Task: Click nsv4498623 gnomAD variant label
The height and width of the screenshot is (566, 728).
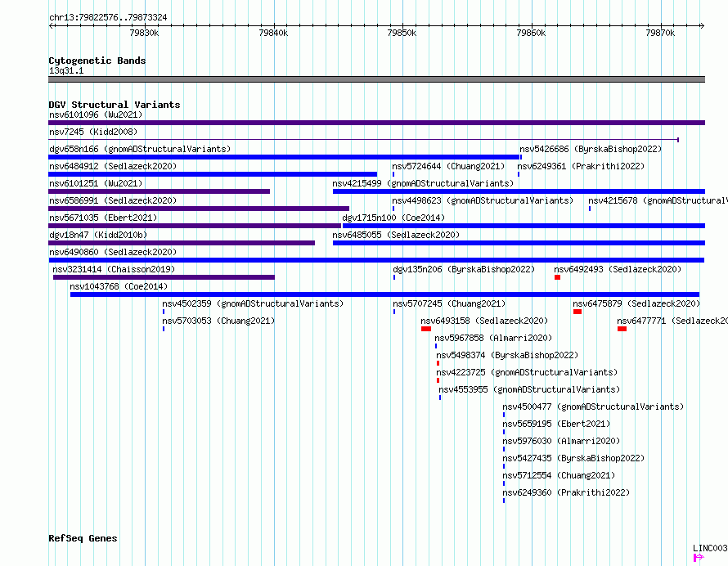Action: coord(483,200)
